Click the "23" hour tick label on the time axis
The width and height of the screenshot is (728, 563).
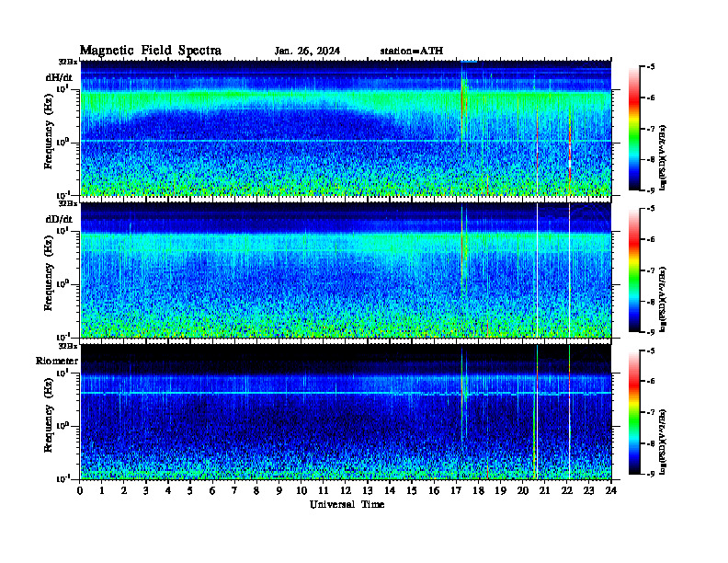[x=589, y=491]
